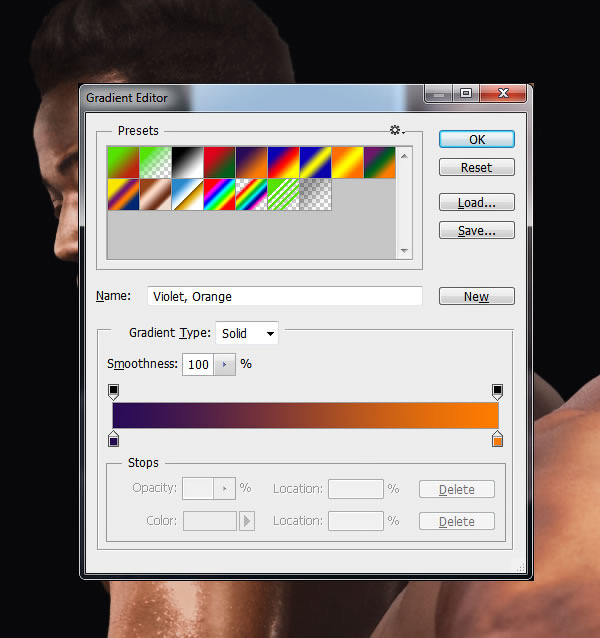
Task: Choose the Violet, Green, Orange preset
Action: click(380, 163)
